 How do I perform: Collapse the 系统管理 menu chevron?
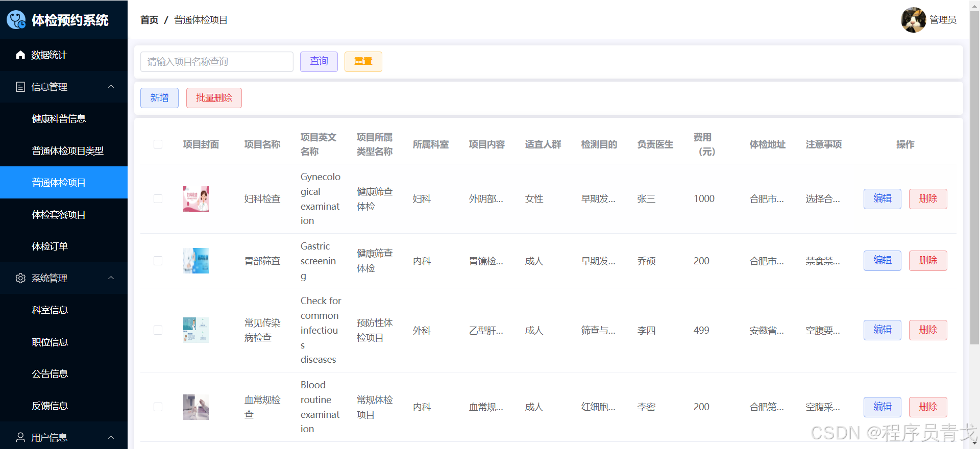(x=111, y=278)
